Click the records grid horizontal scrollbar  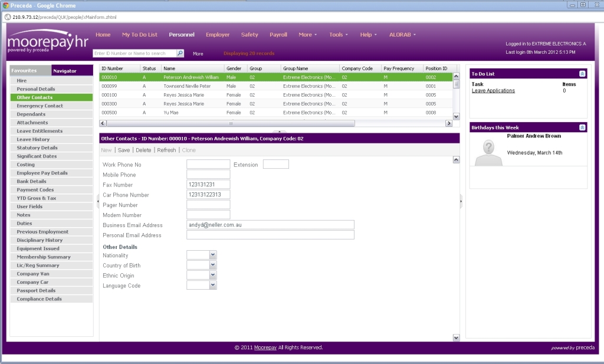click(231, 123)
